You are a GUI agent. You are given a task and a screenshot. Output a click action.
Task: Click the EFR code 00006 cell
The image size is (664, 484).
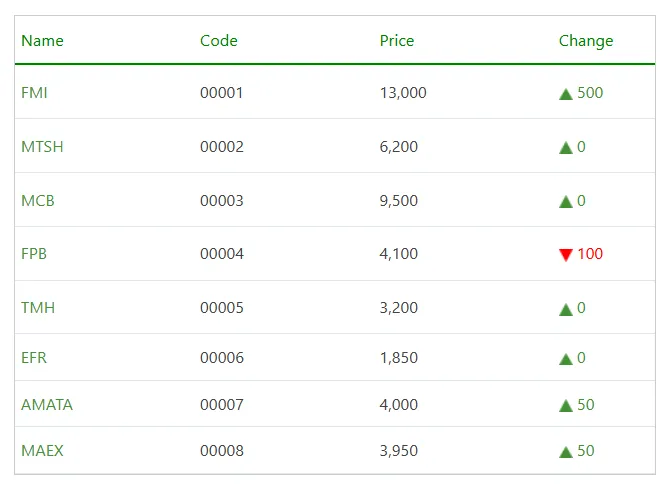point(222,358)
